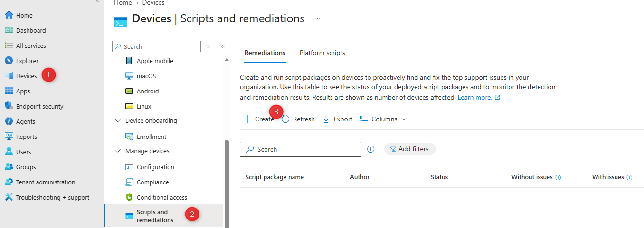Open Explorer compass icon
The image size is (644, 228).
pos(9,61)
